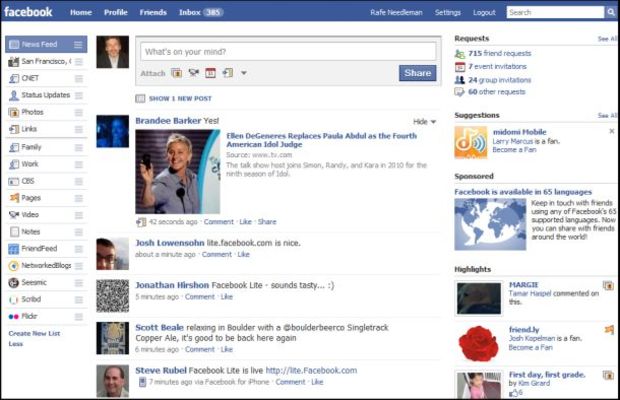Open Inbox with 385 messages
Viewport: 620px width, 400px height.
click(x=201, y=12)
